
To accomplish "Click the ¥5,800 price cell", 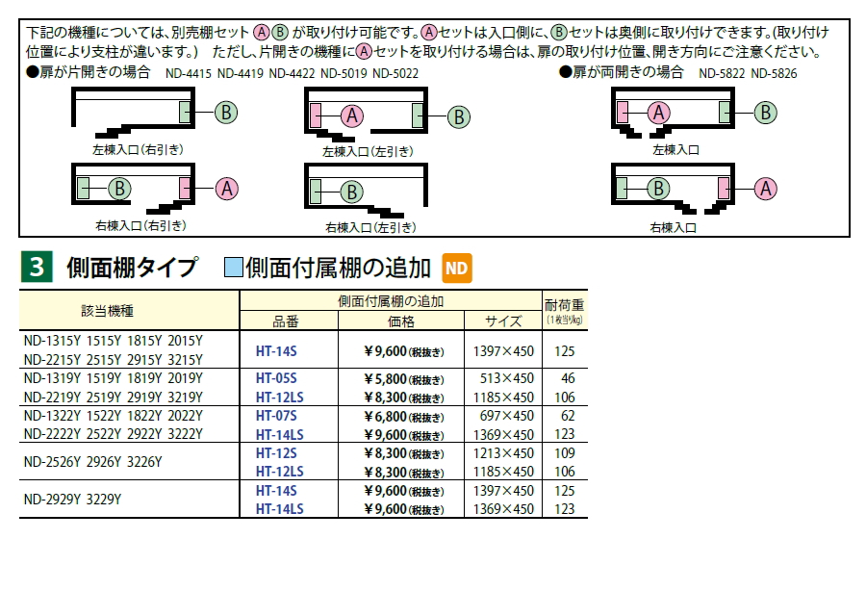I will click(x=402, y=378).
